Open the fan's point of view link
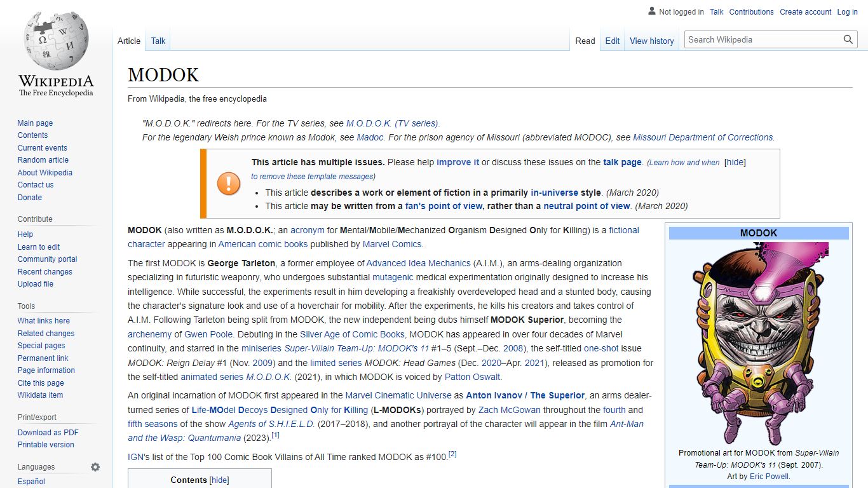The height and width of the screenshot is (488, 868). (x=444, y=206)
